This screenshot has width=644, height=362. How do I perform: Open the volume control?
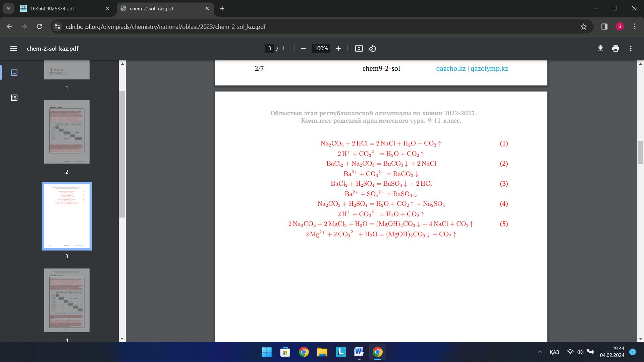(580, 352)
